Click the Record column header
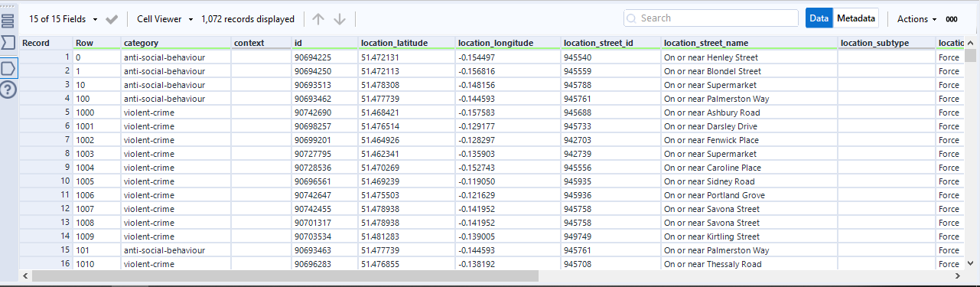 46,43
